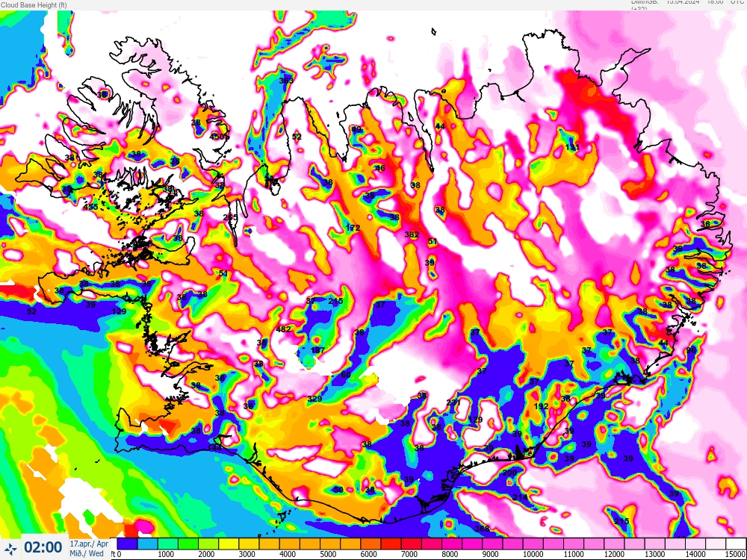Click the 50 value on the map
Screen dimensions: 747x560
coord(338,490)
